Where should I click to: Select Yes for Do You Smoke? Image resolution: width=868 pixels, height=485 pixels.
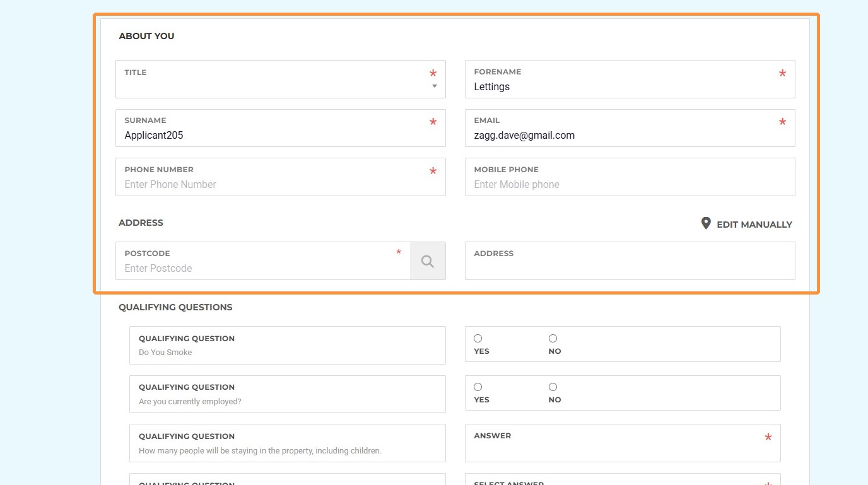[x=478, y=339]
